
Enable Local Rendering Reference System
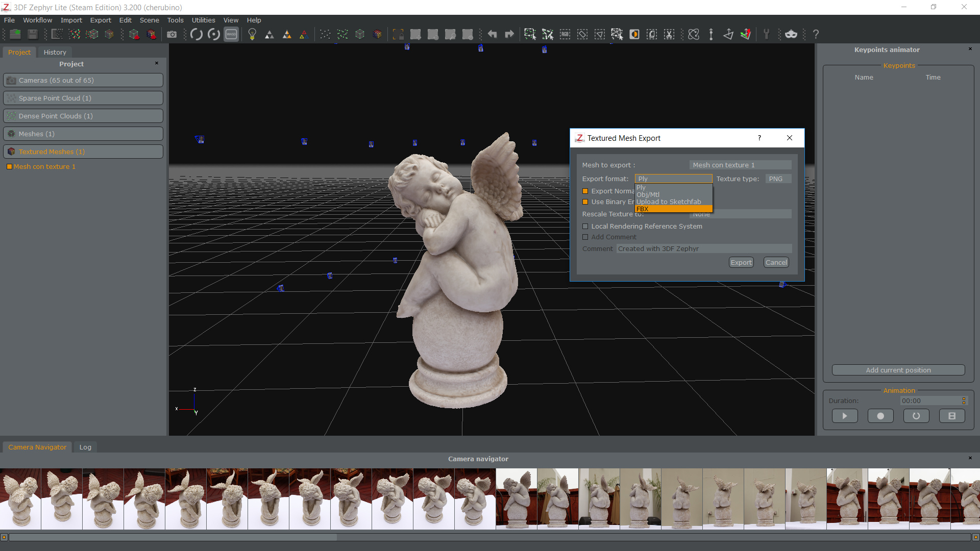click(585, 226)
